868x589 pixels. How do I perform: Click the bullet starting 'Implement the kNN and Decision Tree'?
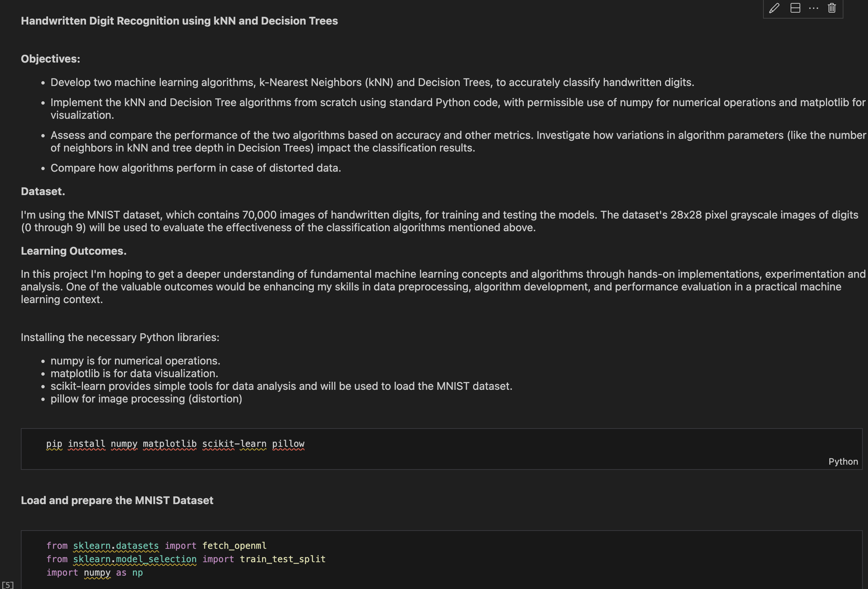[458, 109]
